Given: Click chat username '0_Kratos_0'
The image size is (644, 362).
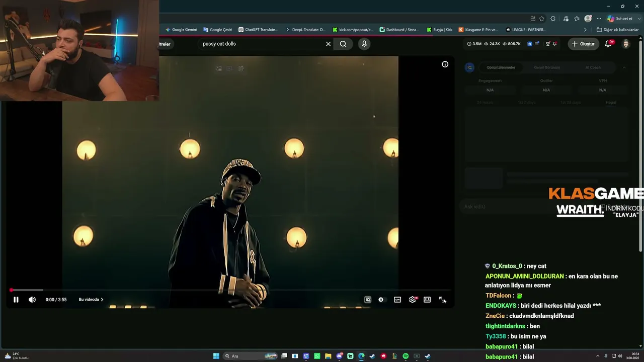Looking at the screenshot, I should coord(507,266).
